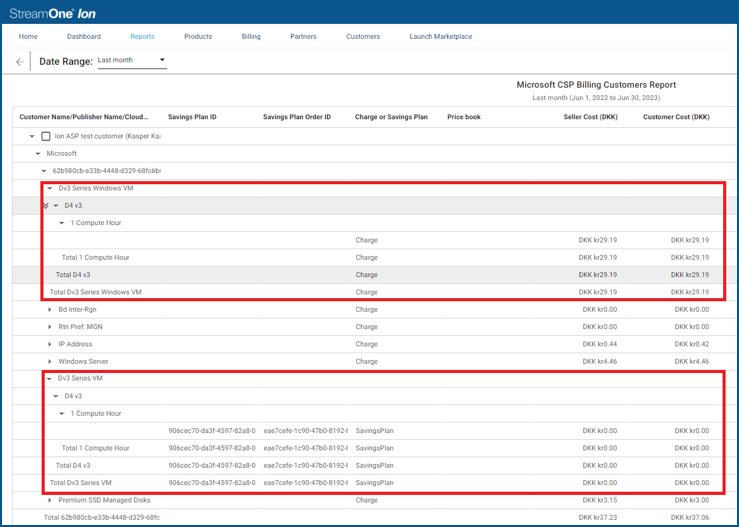The height and width of the screenshot is (527, 739).
Task: Click the StreamOne Ion logo
Action: pos(52,13)
